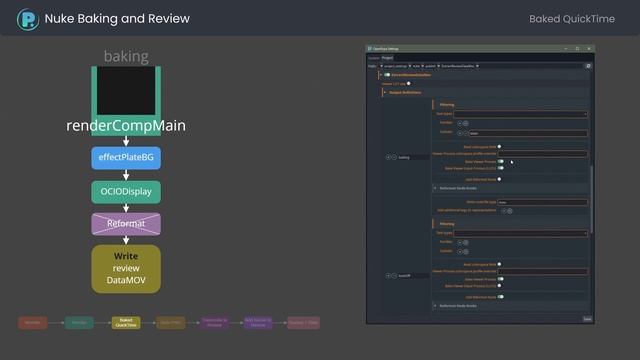
Task: Open breadcrumb arrow between nuke and publish
Action: point(422,66)
